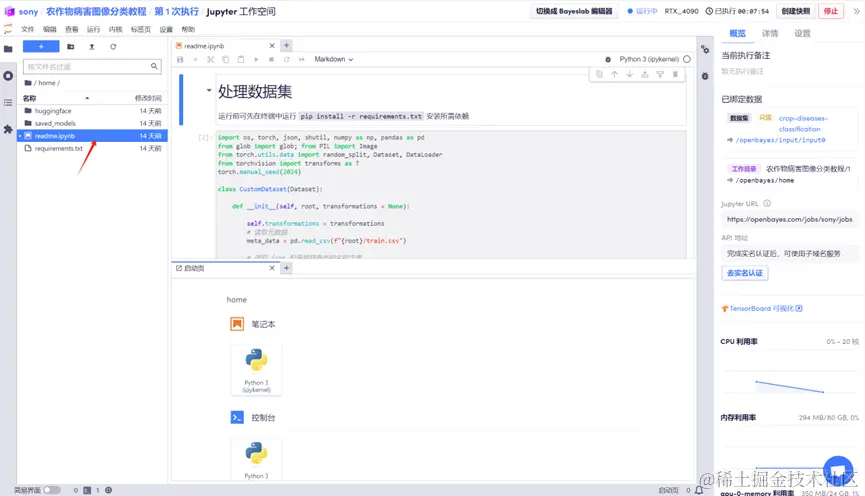Launch Python 3 (ipykernel) notebook card
This screenshot has width=865, height=496.
pyautogui.click(x=256, y=370)
